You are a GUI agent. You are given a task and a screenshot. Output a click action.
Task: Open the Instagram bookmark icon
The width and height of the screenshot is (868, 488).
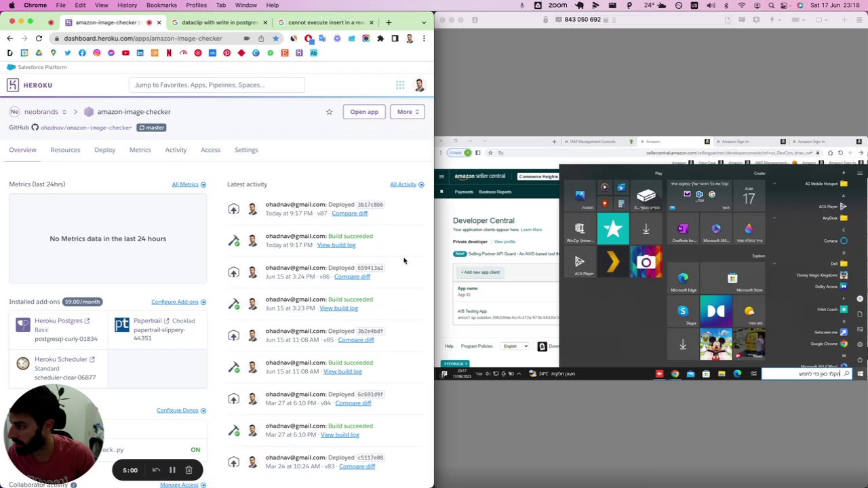click(x=96, y=53)
